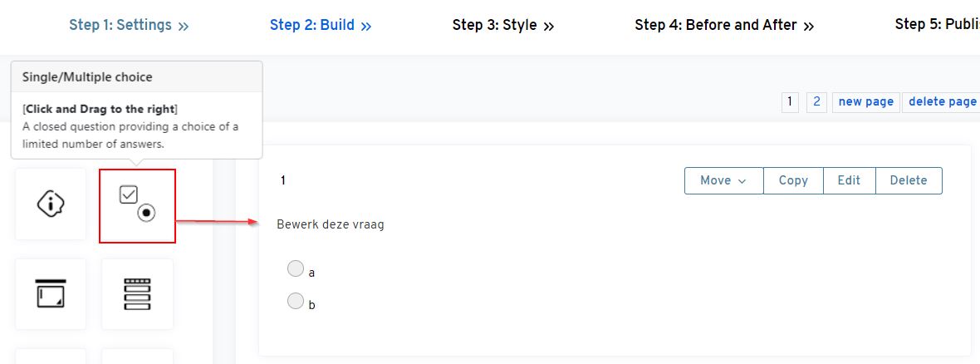Screen dimensions: 980x364
Task: Delete question 1
Action: tap(908, 180)
